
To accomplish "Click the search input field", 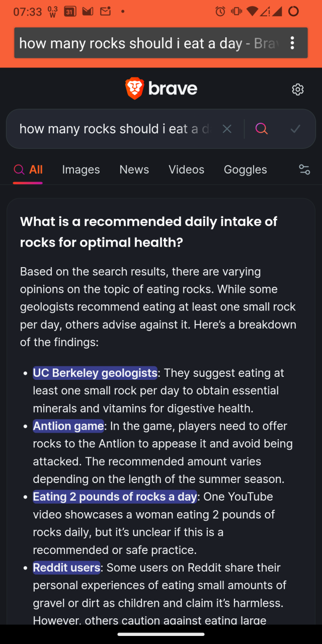I will pyautogui.click(x=111, y=129).
